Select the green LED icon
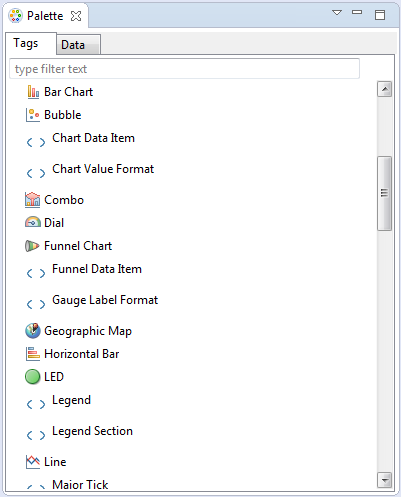 click(x=32, y=377)
